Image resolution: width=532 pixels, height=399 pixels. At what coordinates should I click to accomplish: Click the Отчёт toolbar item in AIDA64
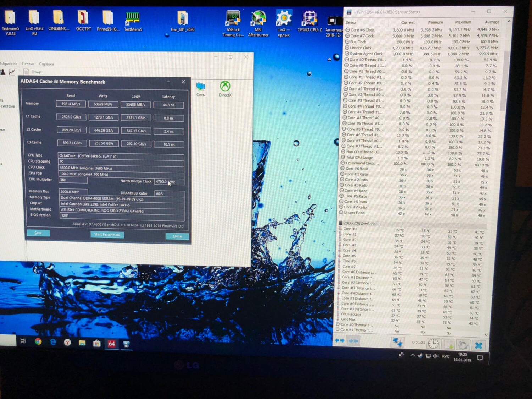pyautogui.click(x=33, y=72)
